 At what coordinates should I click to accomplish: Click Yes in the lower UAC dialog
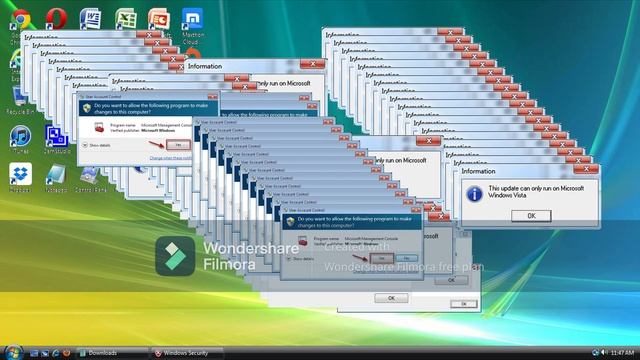(x=382, y=258)
